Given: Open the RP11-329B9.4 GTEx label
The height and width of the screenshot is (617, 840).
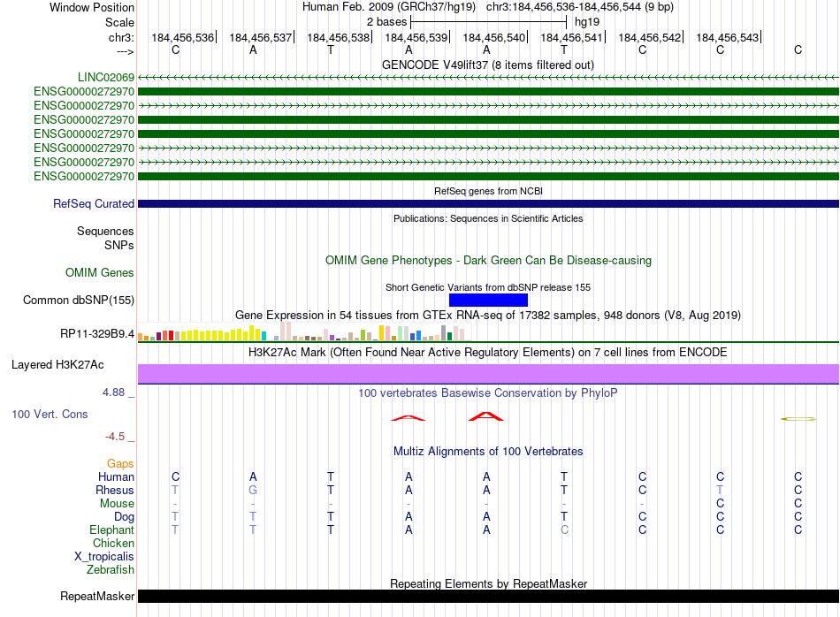Looking at the screenshot, I should pos(95,334).
